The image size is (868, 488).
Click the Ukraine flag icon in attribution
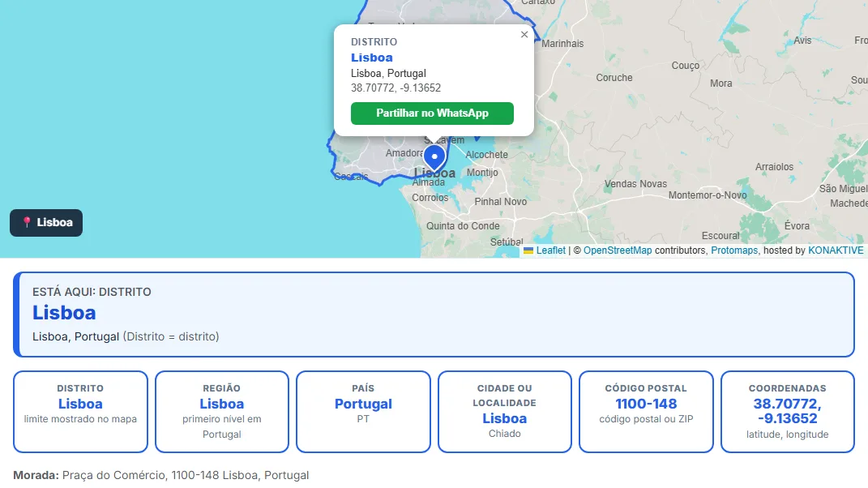(x=528, y=251)
